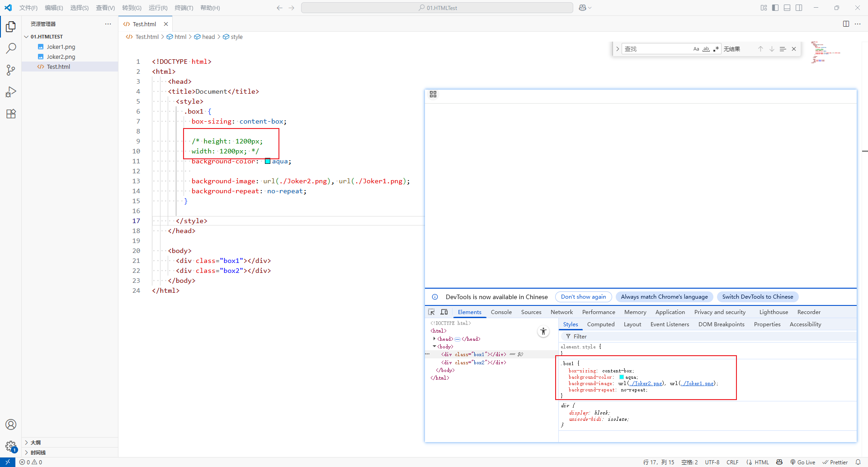Toggle Match Case in find widget
This screenshot has width=868, height=467.
[696, 49]
